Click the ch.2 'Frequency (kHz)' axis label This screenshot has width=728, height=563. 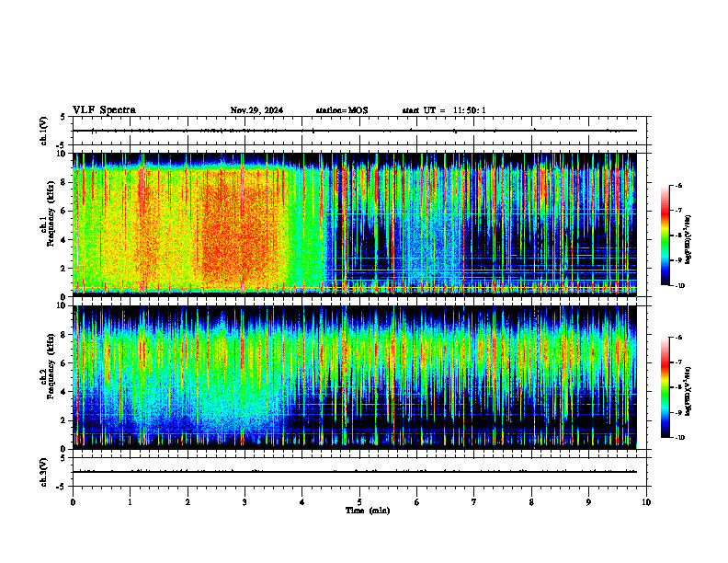pyautogui.click(x=51, y=366)
